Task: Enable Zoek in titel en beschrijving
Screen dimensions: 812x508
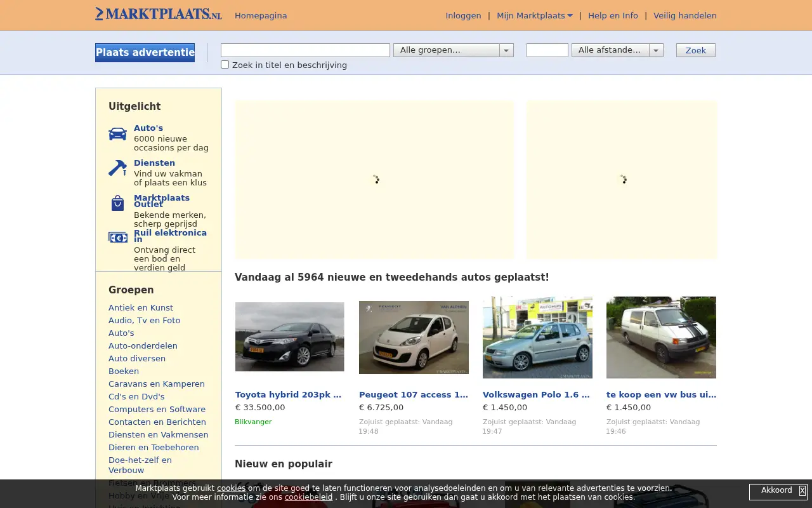Action: click(x=225, y=65)
